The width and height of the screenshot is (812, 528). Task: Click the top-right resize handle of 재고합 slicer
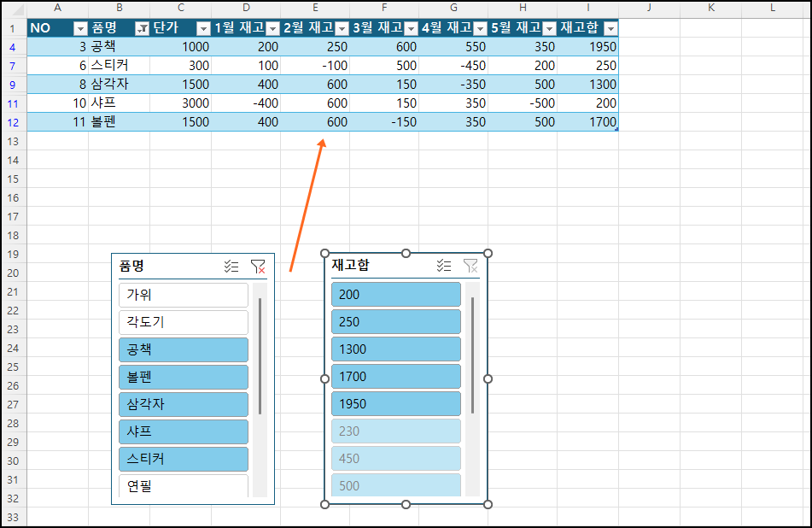488,254
